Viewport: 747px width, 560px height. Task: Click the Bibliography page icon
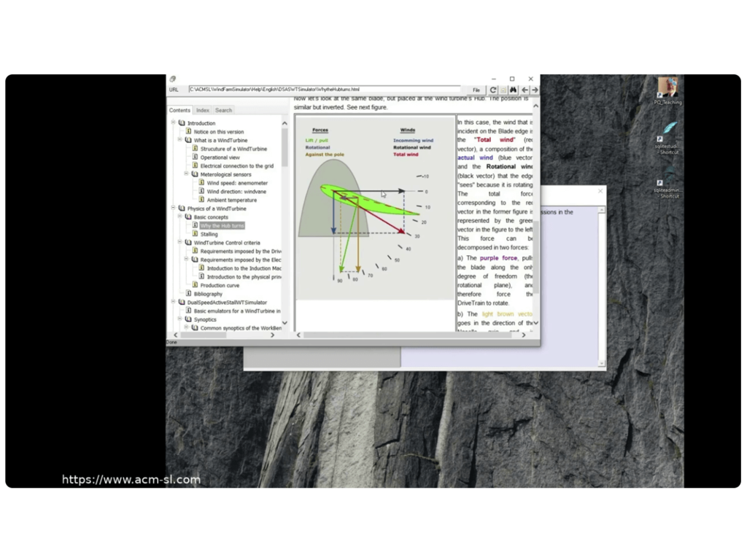pyautogui.click(x=188, y=293)
